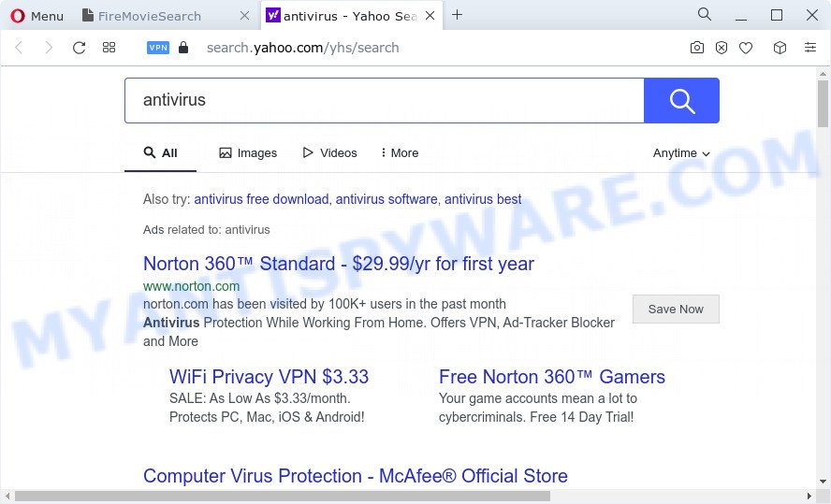Toggle the VPN badge
This screenshot has height=504, width=831.
pyautogui.click(x=158, y=48)
